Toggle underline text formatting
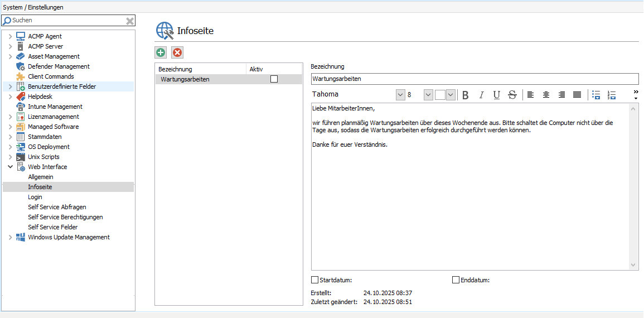 click(497, 95)
